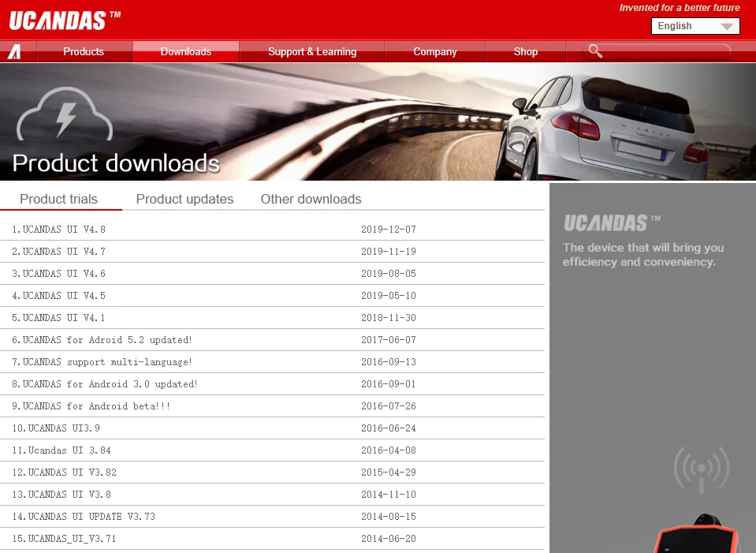Click the date 2014-08-15

[x=389, y=517]
